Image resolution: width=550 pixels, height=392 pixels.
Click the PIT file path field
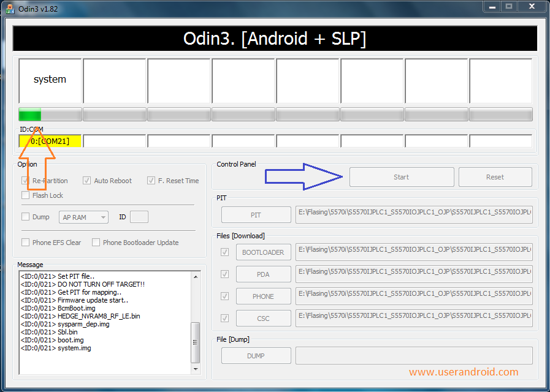point(414,214)
